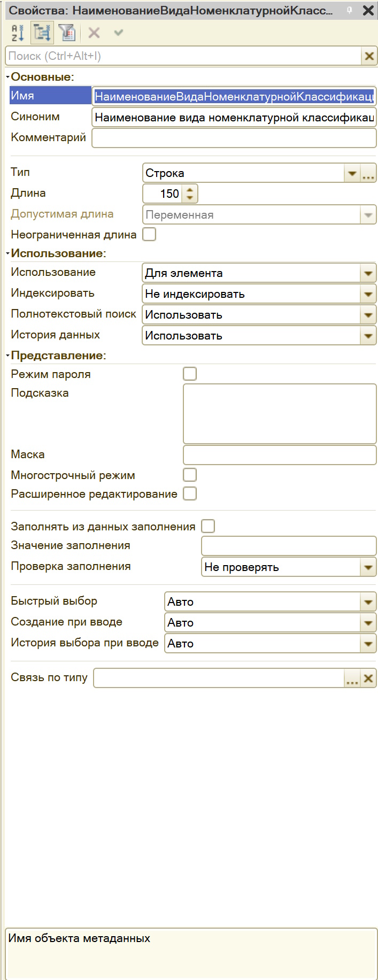378x980 pixels.
Task: Open the Быстрый выбор dropdown
Action: 368,602
